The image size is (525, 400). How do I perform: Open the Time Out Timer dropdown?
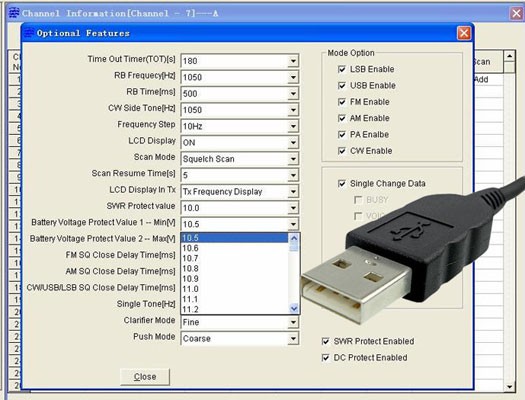(293, 61)
